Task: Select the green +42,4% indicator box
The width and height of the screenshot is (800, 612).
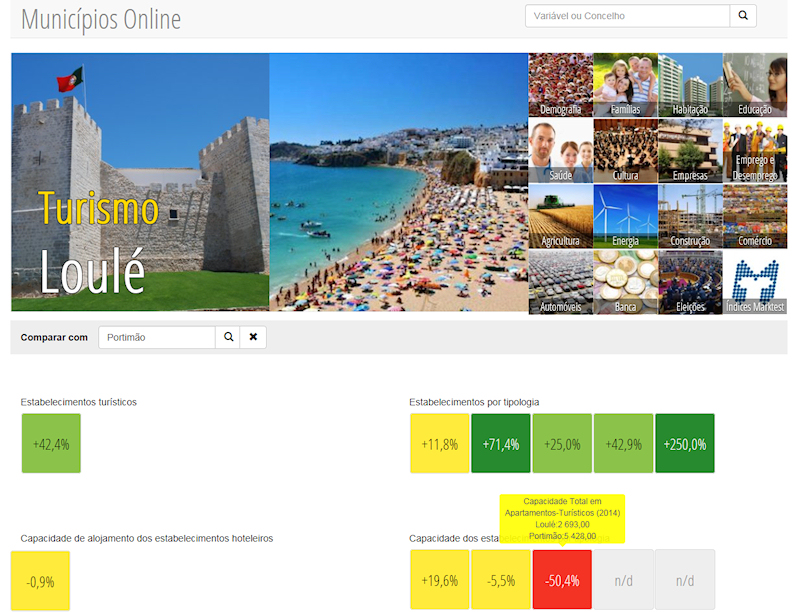Action: (51, 444)
